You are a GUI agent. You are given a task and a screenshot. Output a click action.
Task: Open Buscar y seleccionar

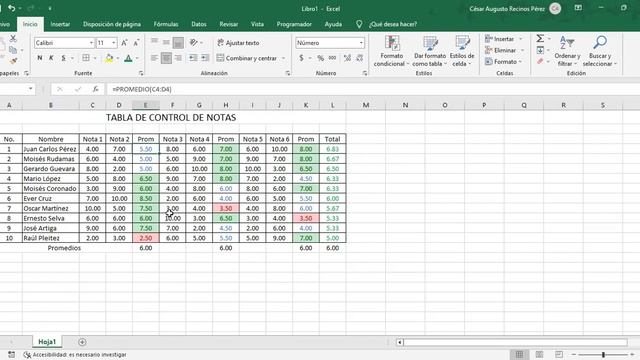click(x=600, y=51)
